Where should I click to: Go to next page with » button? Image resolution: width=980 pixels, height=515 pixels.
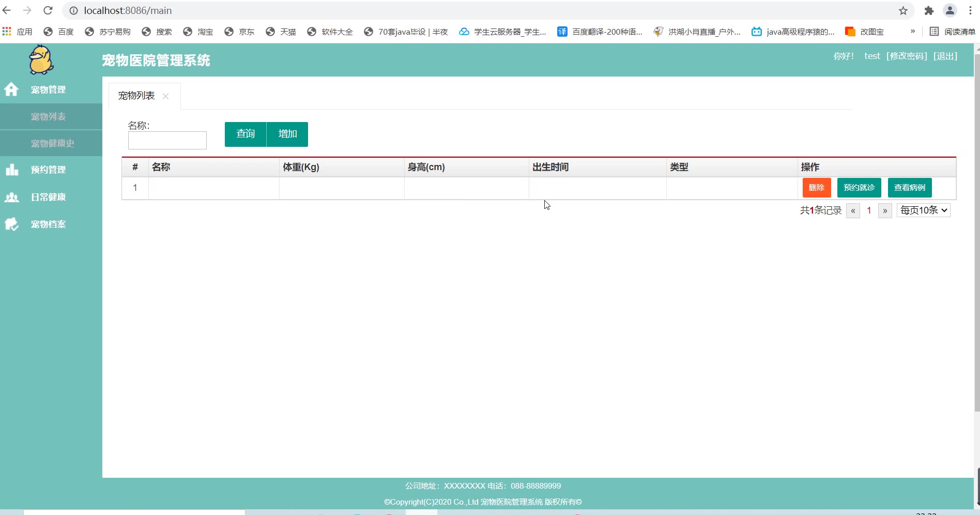click(x=885, y=210)
